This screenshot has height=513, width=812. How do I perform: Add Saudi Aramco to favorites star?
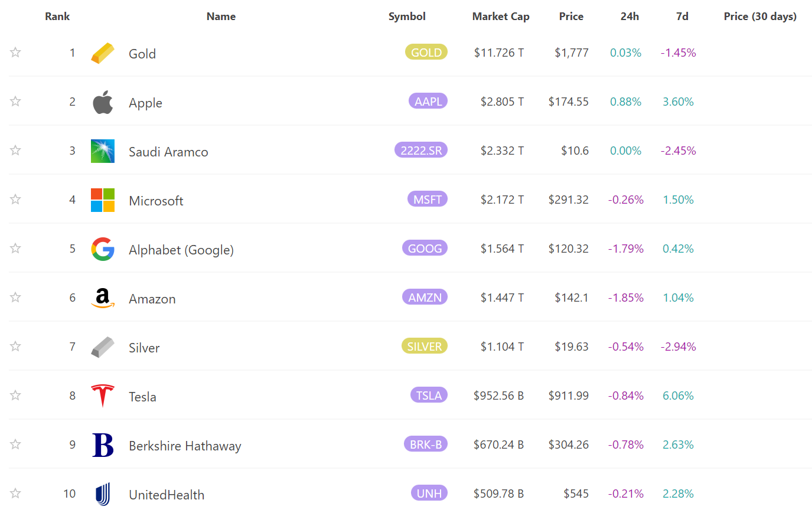(x=15, y=151)
